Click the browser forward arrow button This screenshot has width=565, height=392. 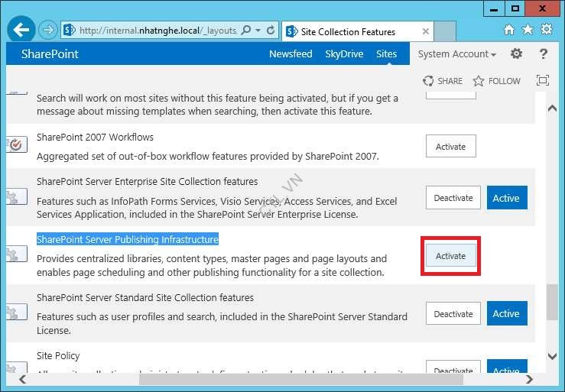click(47, 30)
